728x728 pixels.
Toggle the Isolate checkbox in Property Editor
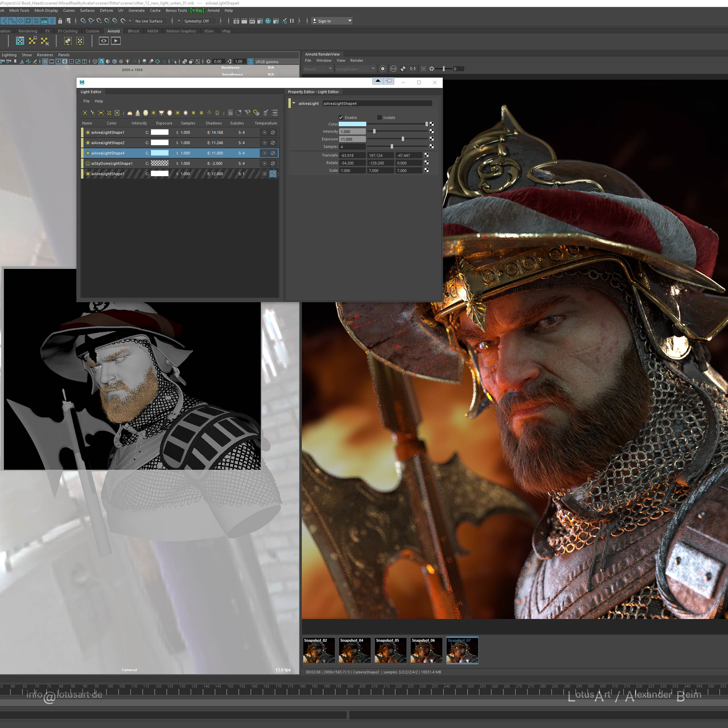pos(380,118)
